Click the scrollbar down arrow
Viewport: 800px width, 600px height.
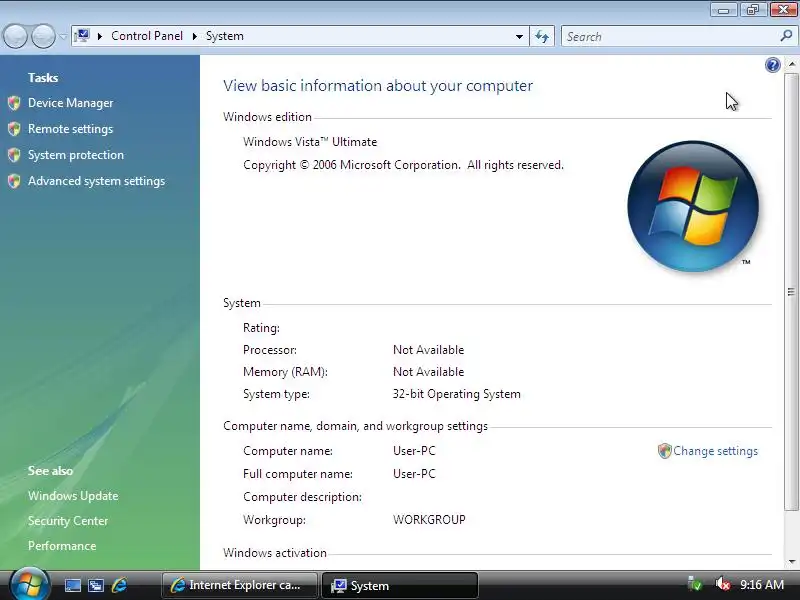(x=791, y=562)
